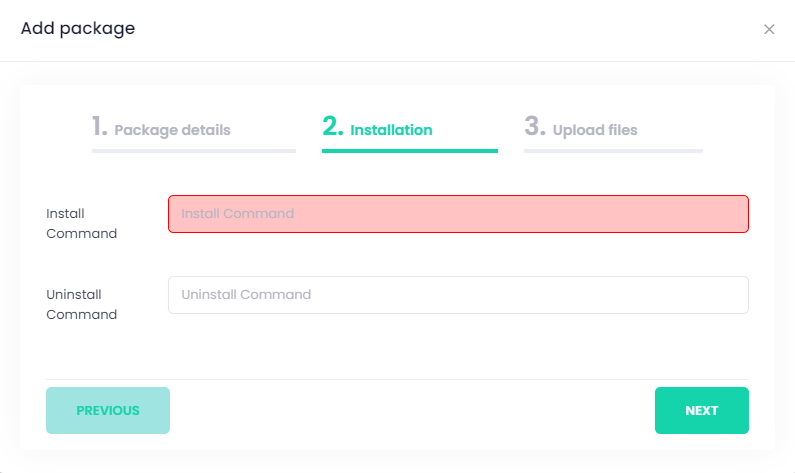Focus the Install Command input field
This screenshot has width=795, height=473.
click(x=458, y=214)
